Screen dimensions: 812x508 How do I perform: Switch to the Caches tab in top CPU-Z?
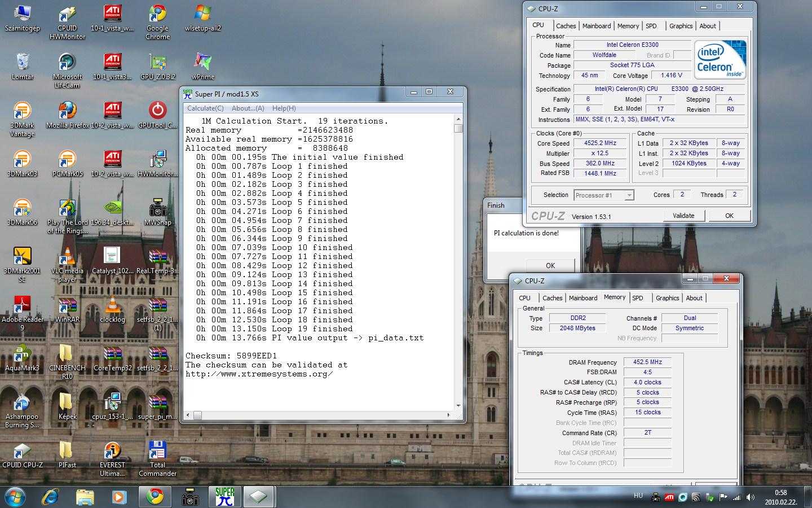[x=566, y=26]
